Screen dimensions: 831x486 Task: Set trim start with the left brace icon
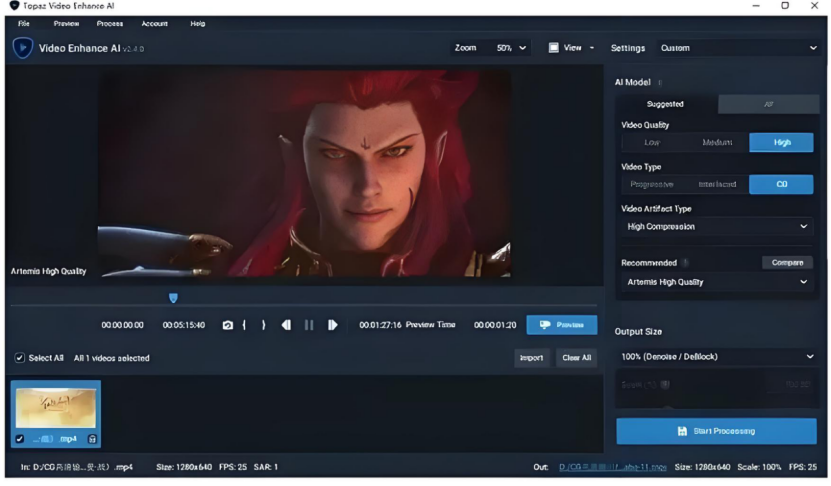pos(244,325)
